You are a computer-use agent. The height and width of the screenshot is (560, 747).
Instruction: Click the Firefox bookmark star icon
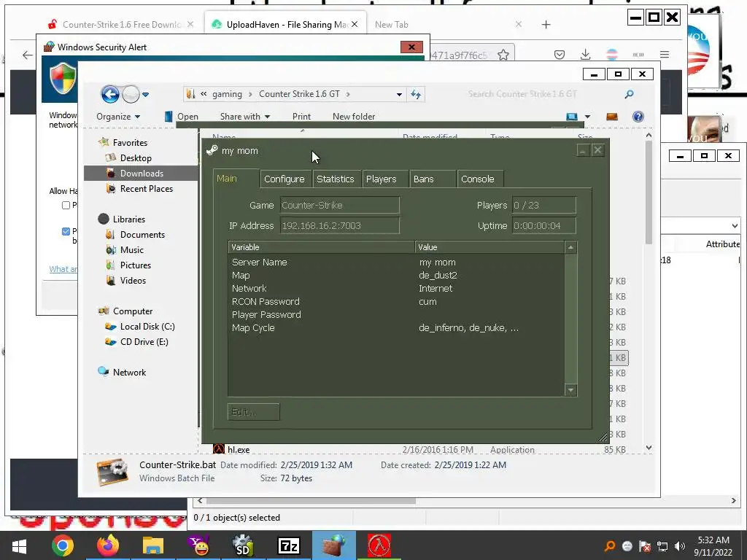click(x=503, y=55)
